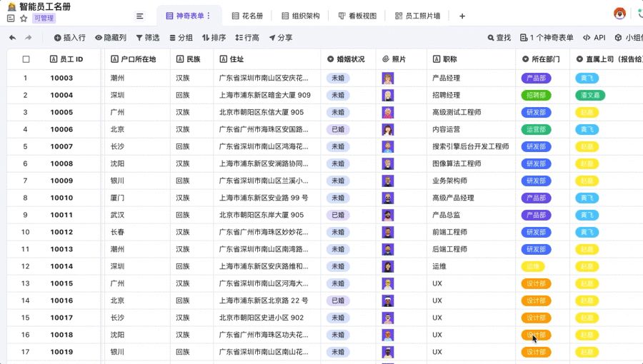This screenshot has width=643, height=364.
Task: Switch to the 看板视图 tab
Action: click(x=357, y=16)
